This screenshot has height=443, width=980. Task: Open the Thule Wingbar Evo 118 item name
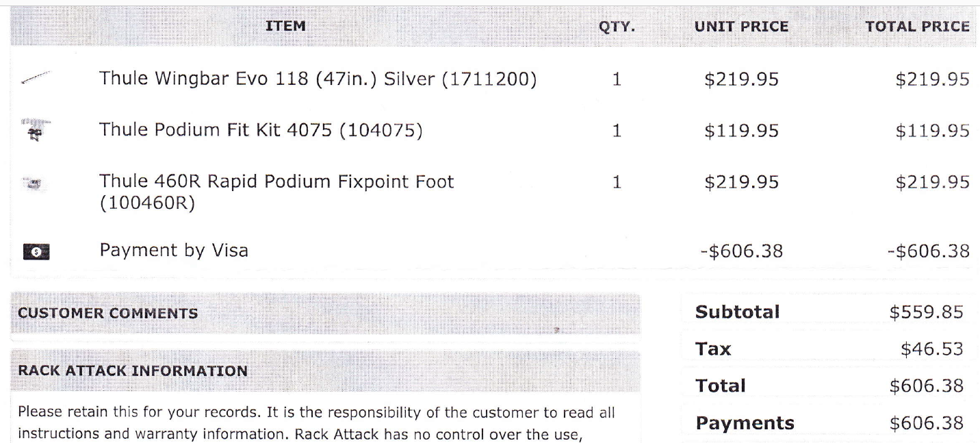(318, 79)
